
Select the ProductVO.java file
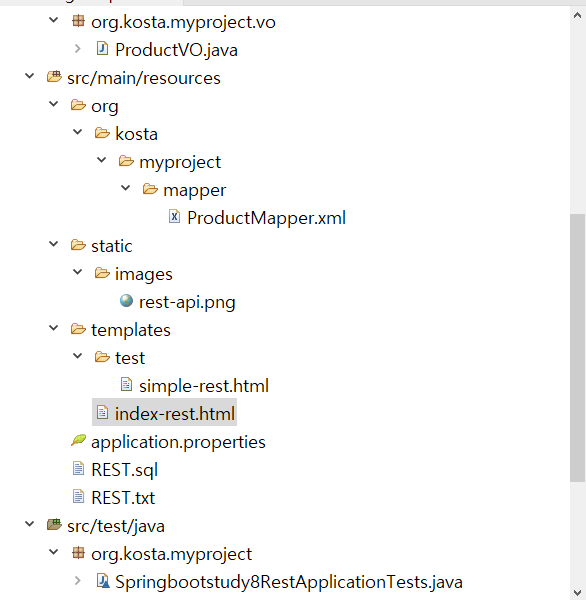coord(176,50)
